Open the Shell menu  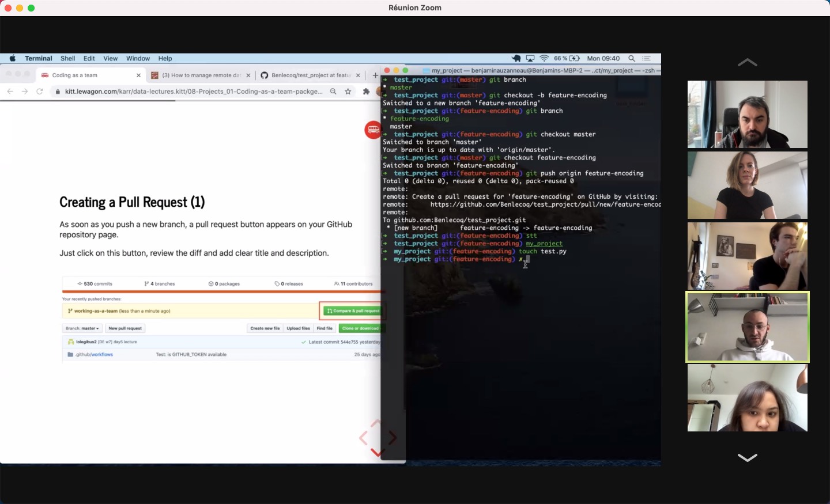68,58
